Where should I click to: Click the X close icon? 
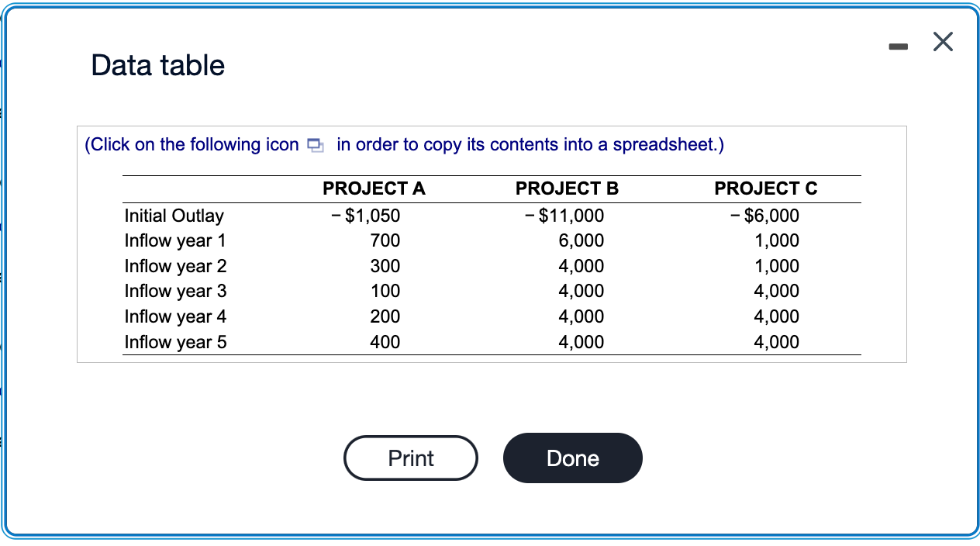[x=943, y=42]
